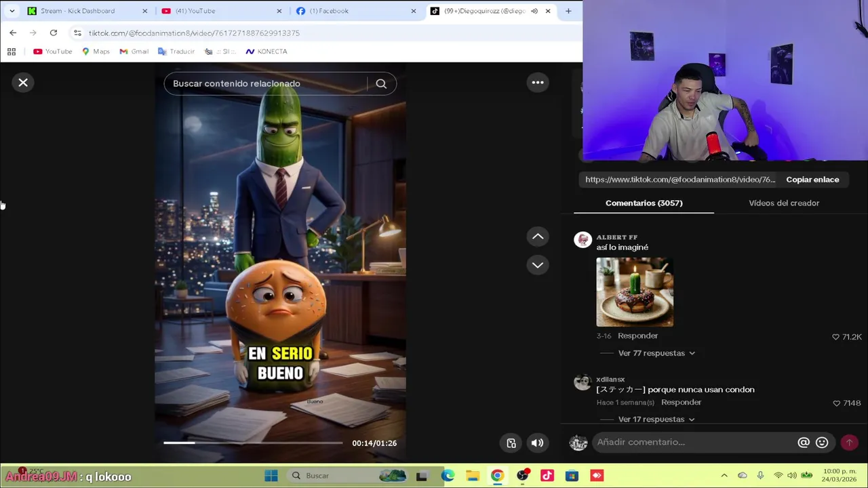Image resolution: width=868 pixels, height=488 pixels.
Task: Close the Kick Dashboard browser tab
Action: [x=144, y=11]
